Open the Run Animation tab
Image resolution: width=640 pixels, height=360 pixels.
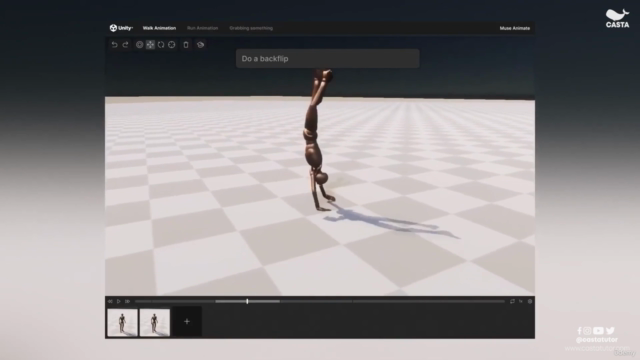(x=202, y=28)
